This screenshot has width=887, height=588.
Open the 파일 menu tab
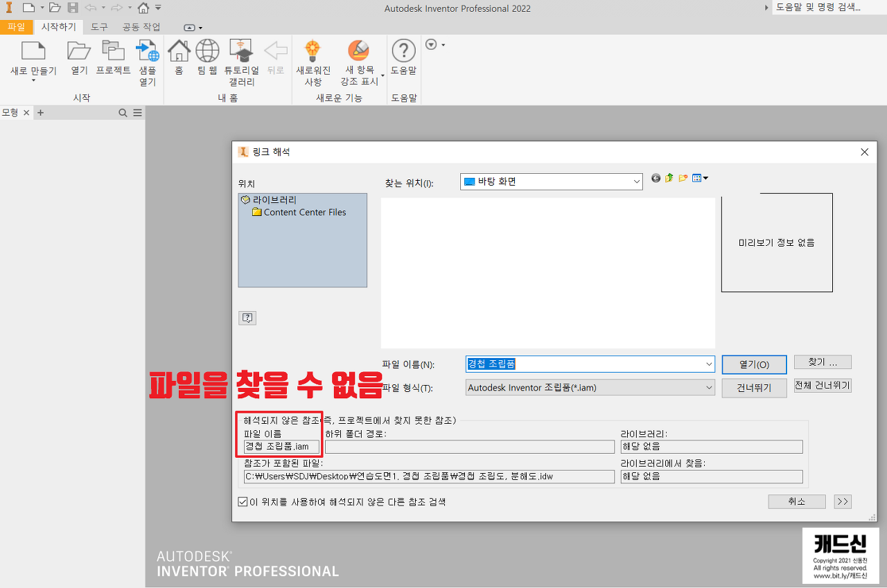pos(16,27)
